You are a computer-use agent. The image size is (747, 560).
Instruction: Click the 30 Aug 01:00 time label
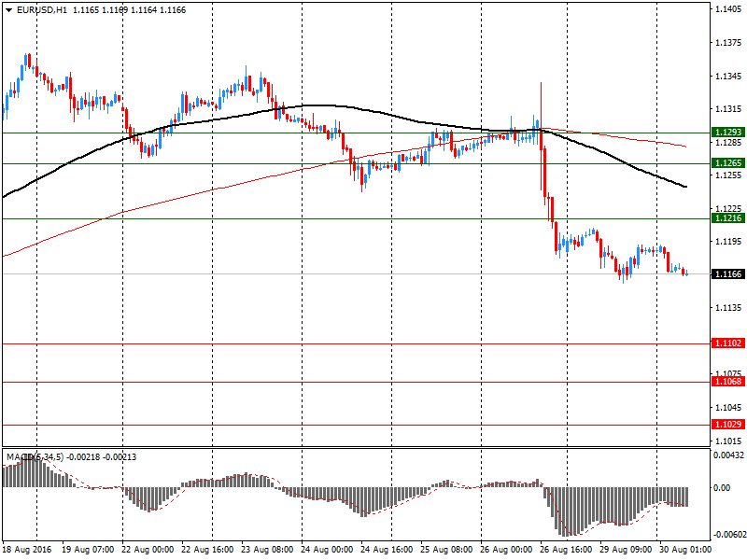685,550
